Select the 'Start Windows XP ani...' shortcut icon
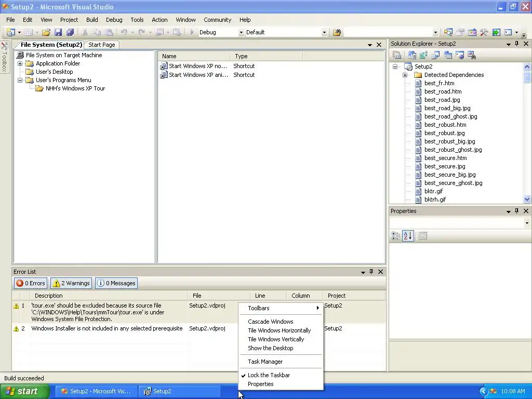Image resolution: width=532 pixels, height=399 pixels. coord(164,75)
